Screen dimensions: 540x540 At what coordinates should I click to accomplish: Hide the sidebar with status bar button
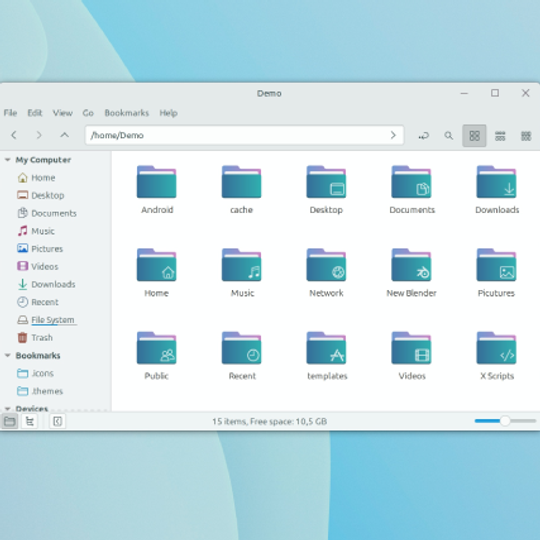pyautogui.click(x=57, y=421)
